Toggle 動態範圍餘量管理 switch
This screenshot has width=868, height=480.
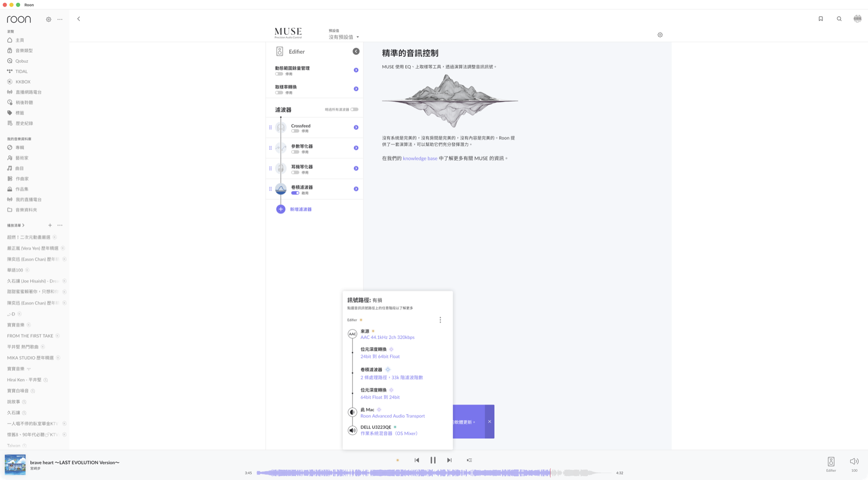[279, 74]
